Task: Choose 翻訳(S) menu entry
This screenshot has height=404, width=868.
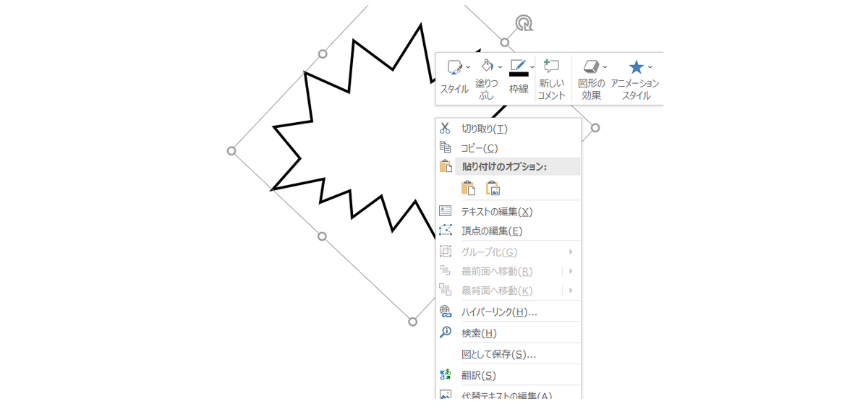Action: pyautogui.click(x=509, y=375)
